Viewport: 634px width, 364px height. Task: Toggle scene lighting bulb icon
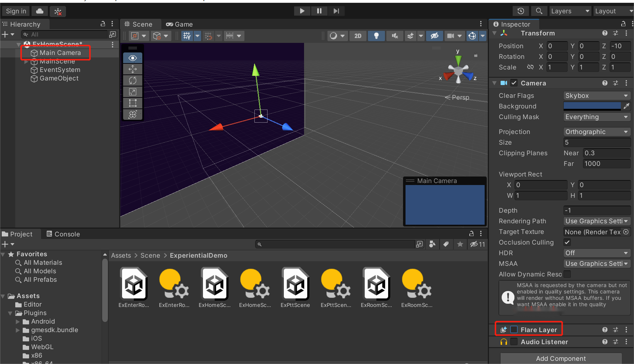click(376, 36)
